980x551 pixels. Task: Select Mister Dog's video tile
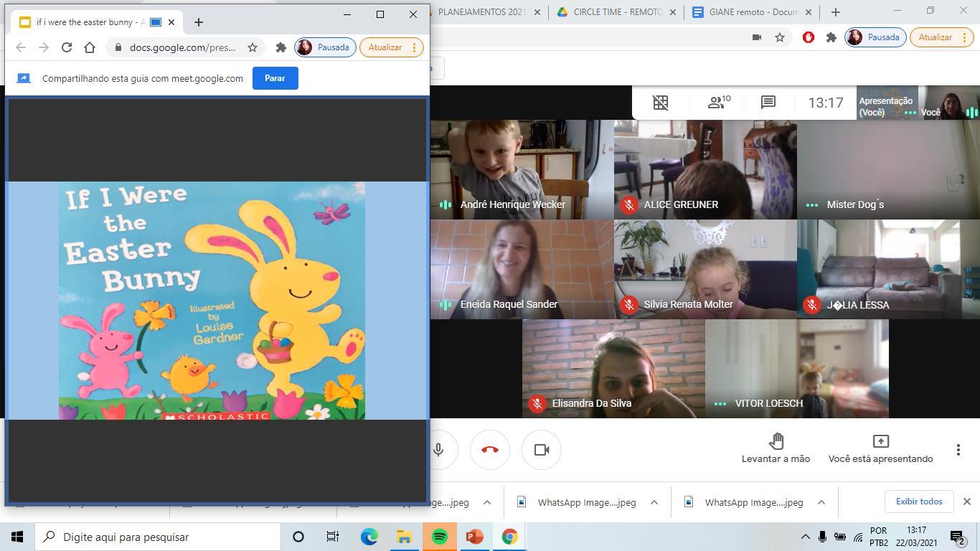(x=888, y=169)
